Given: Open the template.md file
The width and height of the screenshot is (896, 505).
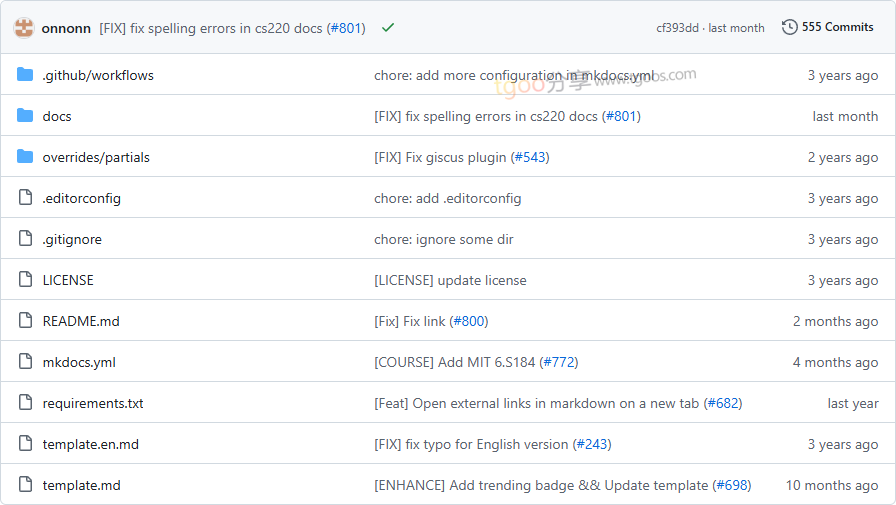Looking at the screenshot, I should (81, 485).
